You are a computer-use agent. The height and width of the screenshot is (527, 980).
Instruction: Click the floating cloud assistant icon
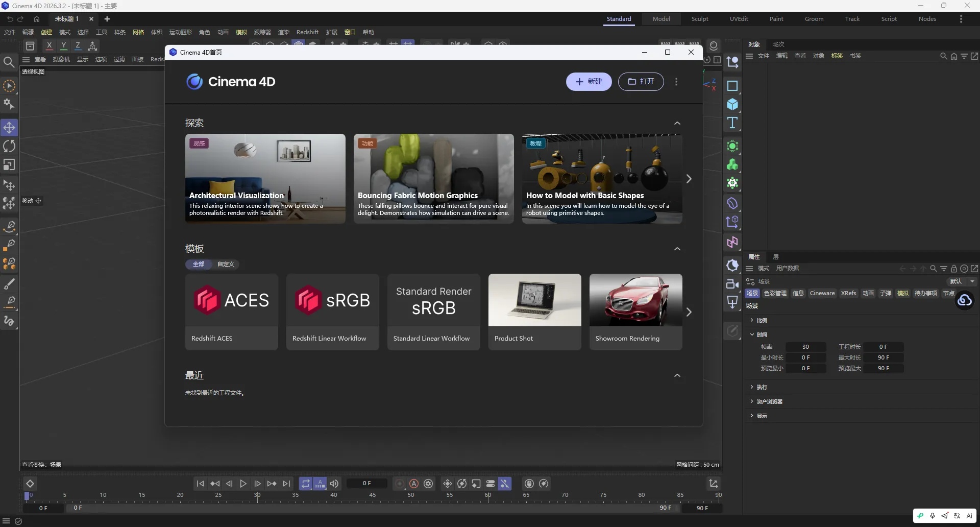point(965,300)
